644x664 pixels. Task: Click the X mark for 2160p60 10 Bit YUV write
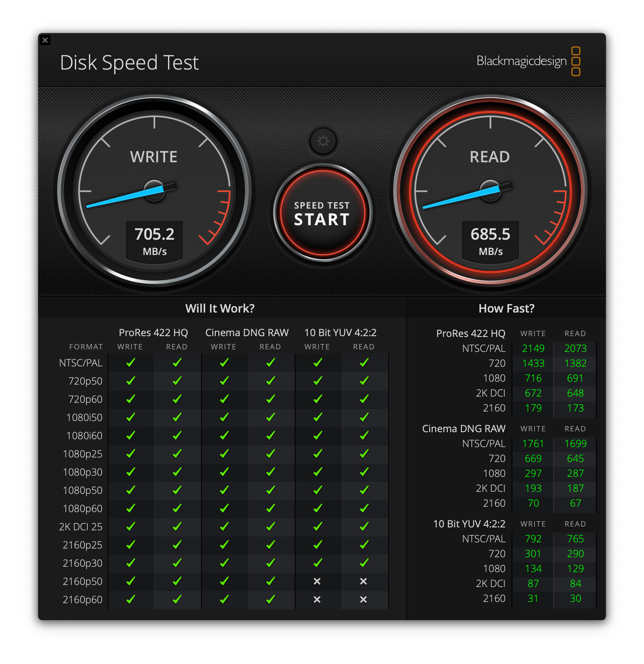[x=317, y=599]
